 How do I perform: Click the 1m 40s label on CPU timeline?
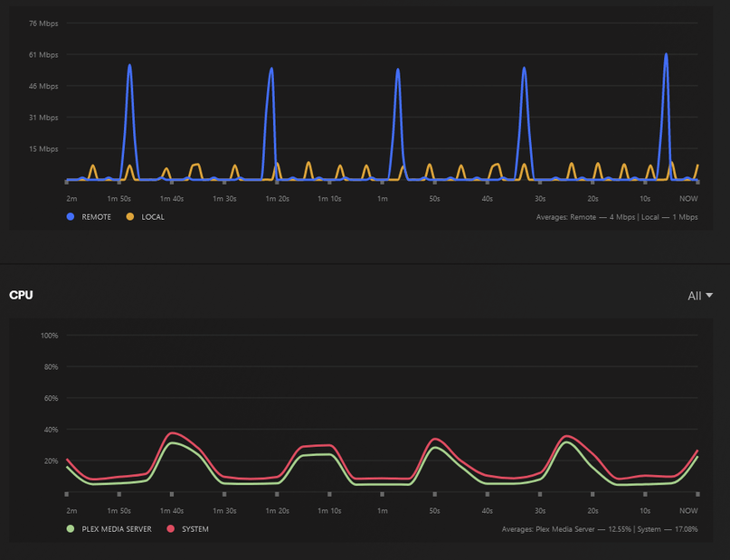[172, 510]
